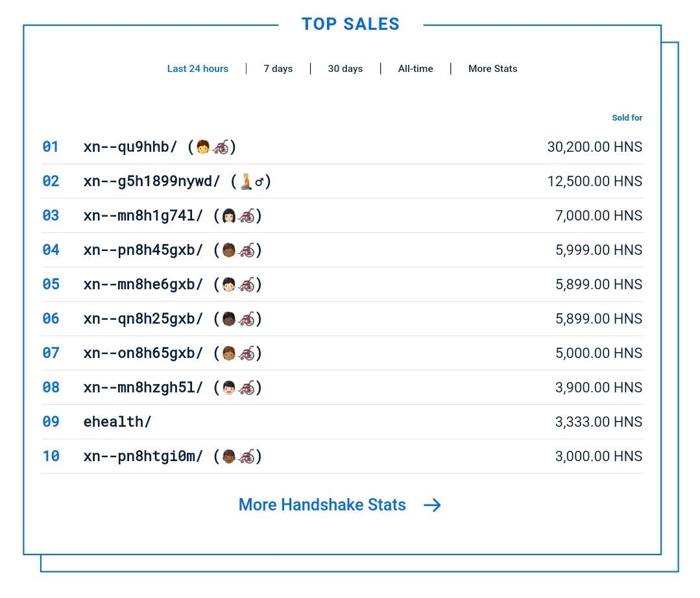This screenshot has height=598, width=700.
Task: Click the child face emoji in the xn--qu9hhb/ row
Action: pos(202,147)
